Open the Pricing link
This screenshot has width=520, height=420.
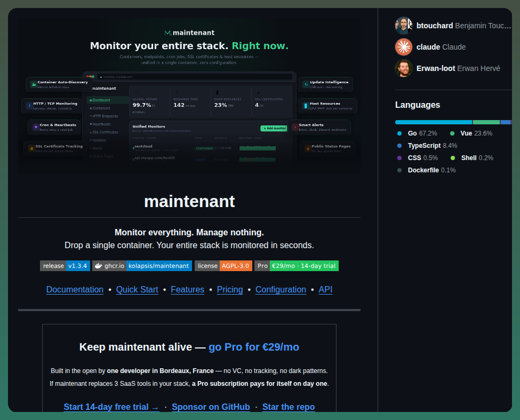pyautogui.click(x=230, y=290)
